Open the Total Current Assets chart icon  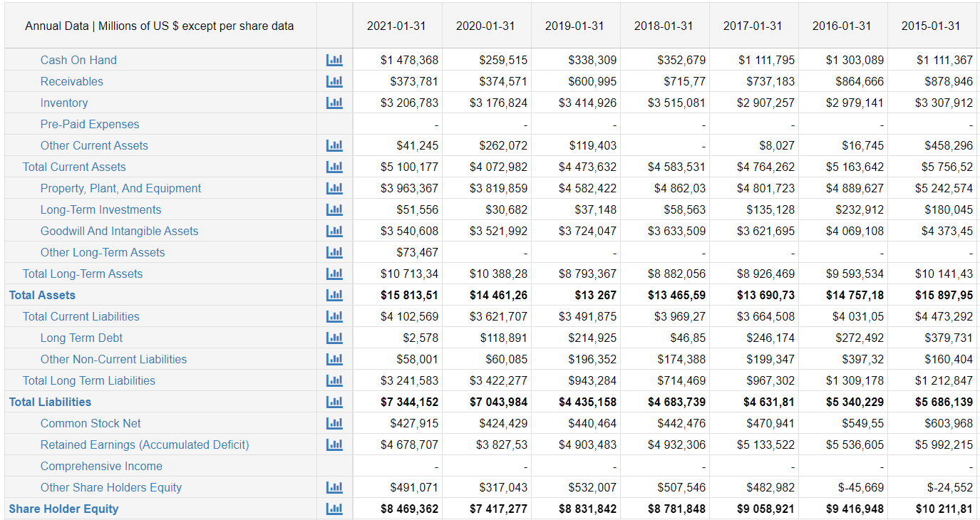click(x=335, y=167)
